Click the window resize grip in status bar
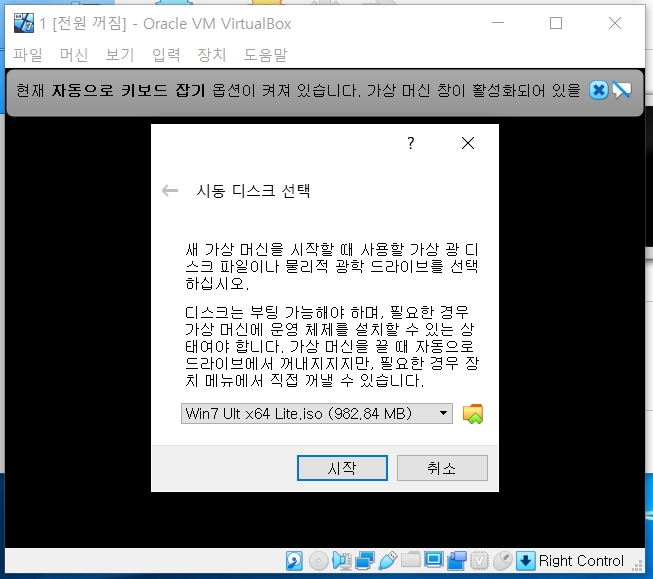653x579 pixels. tap(637, 566)
